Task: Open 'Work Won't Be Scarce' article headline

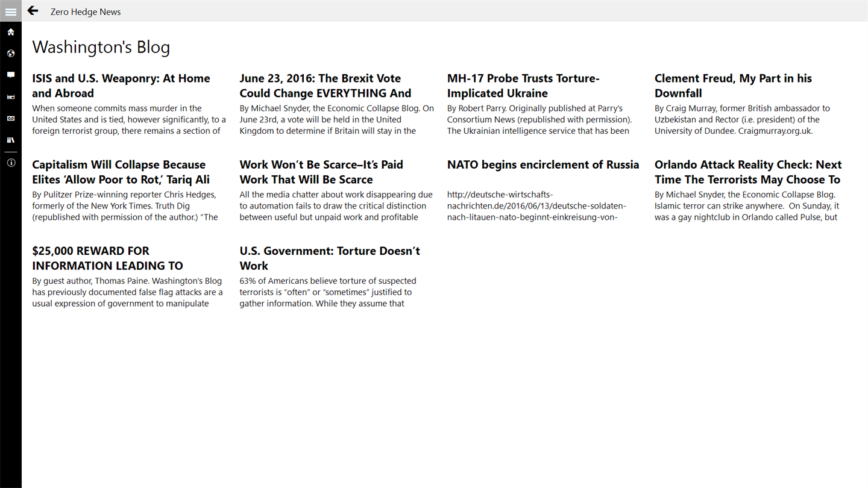Action: coord(321,172)
